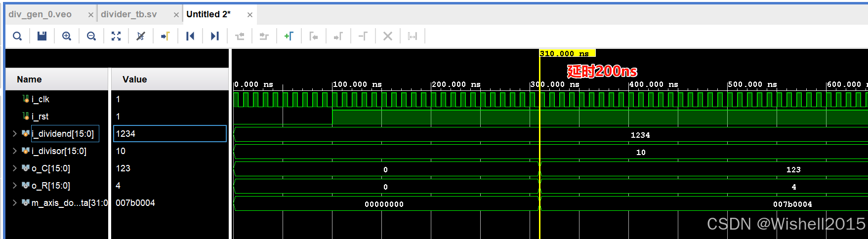
Task: Click the Zoom to Cursor icon
Action: click(x=141, y=36)
